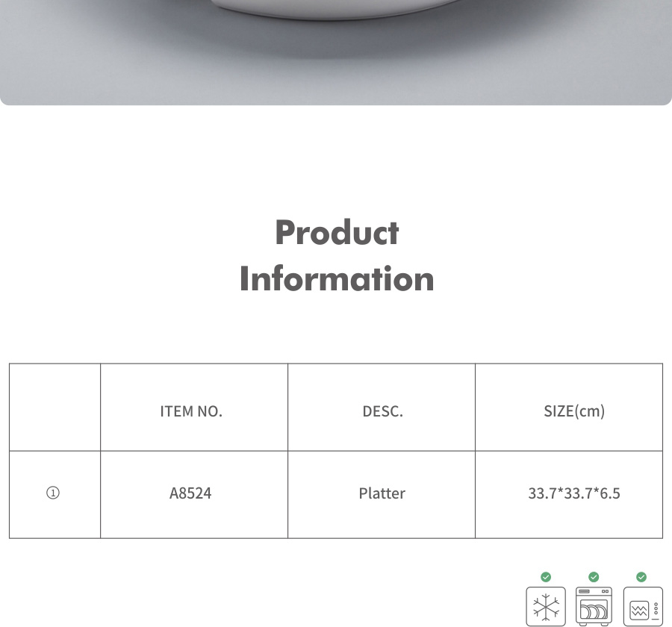Select the SIZE(cm) column header

[x=574, y=411]
